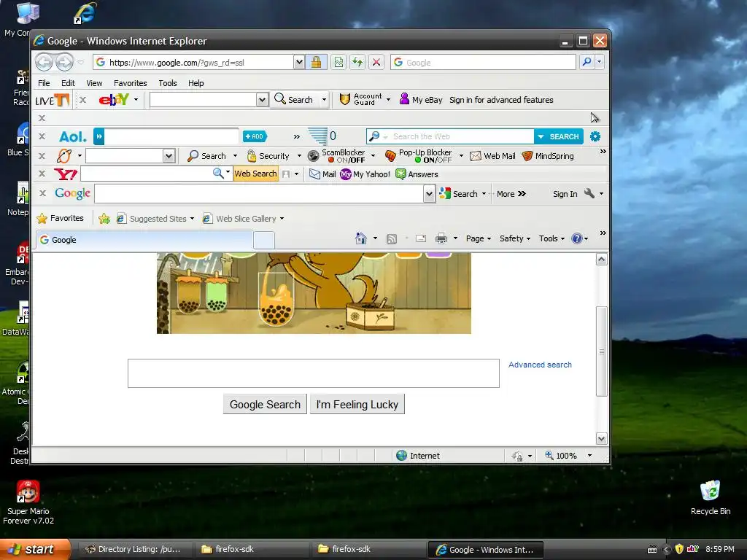Select the Google browser tab
Screen dimensions: 747x560
click(145, 239)
